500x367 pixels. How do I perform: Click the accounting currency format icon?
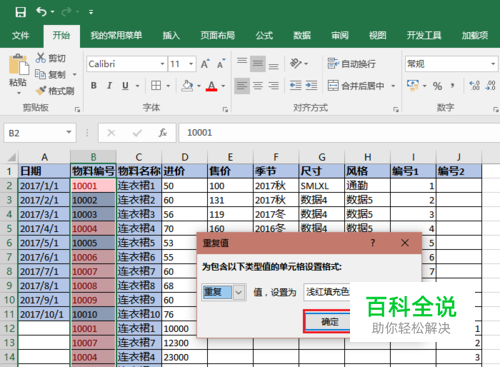coord(413,85)
